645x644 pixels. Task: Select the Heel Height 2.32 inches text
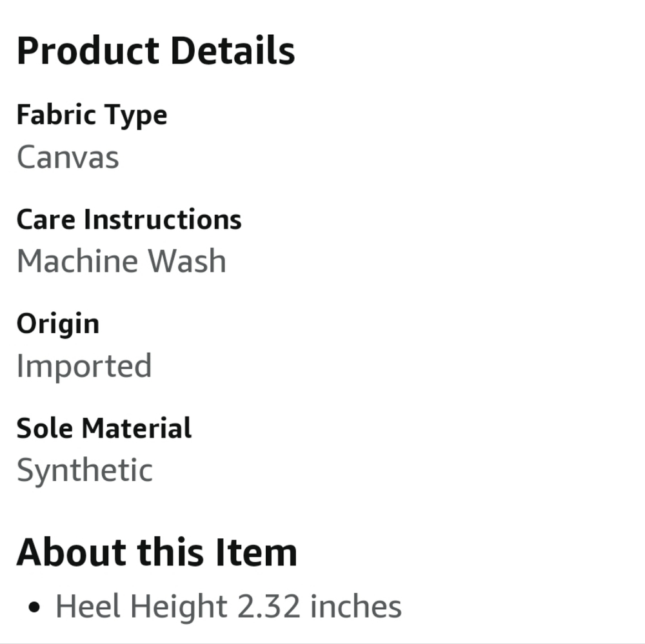point(228,607)
